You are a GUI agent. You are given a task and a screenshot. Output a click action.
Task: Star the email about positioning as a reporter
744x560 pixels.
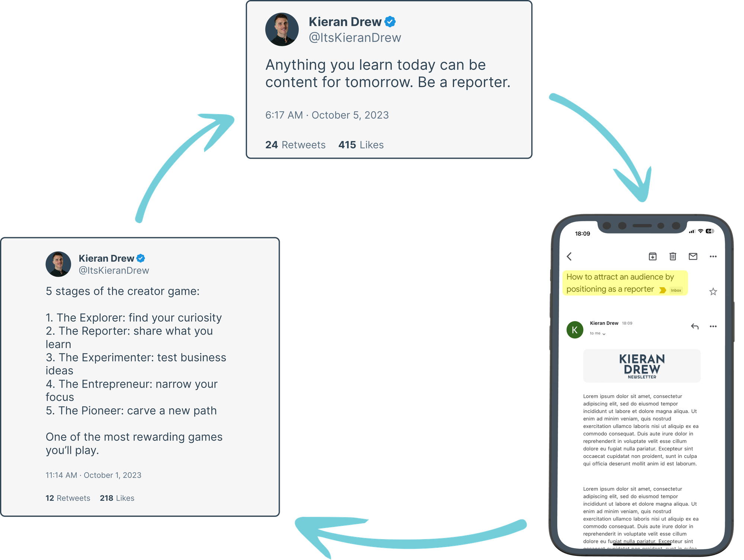[713, 292]
